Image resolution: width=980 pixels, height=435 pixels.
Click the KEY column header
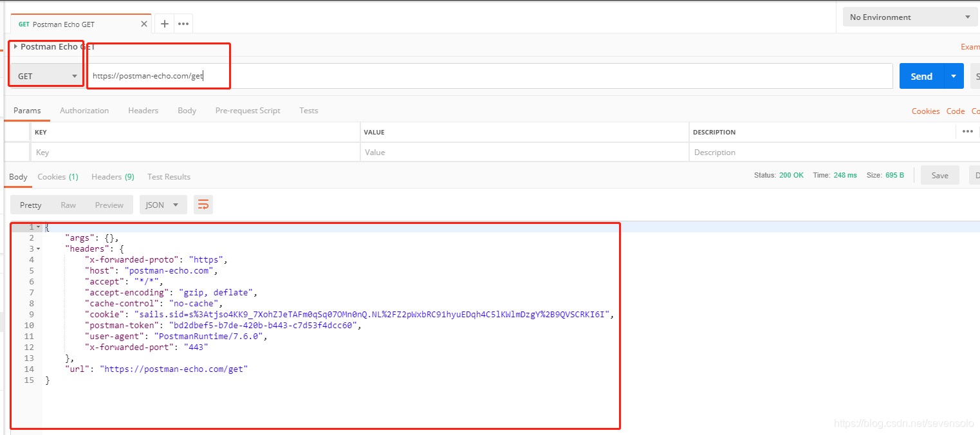tap(41, 132)
